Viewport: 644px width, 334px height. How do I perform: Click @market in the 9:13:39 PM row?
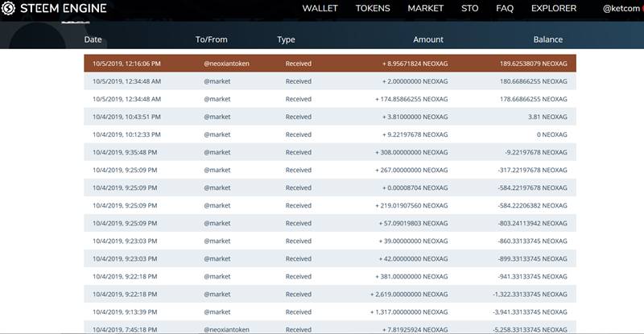coord(217,311)
